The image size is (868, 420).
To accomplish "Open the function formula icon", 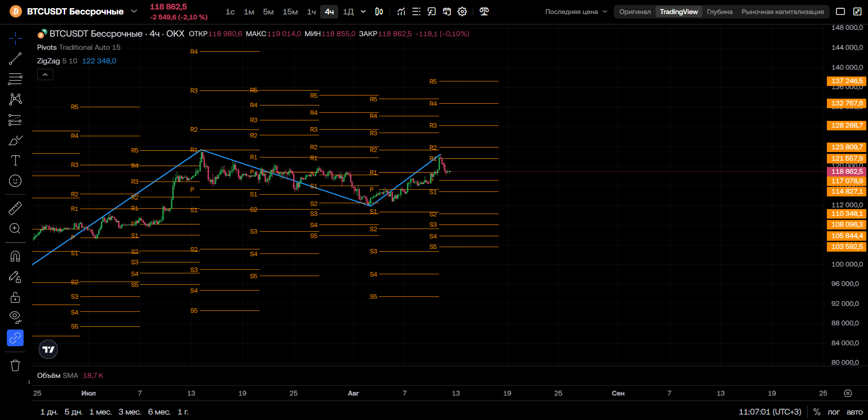I will click(432, 12).
